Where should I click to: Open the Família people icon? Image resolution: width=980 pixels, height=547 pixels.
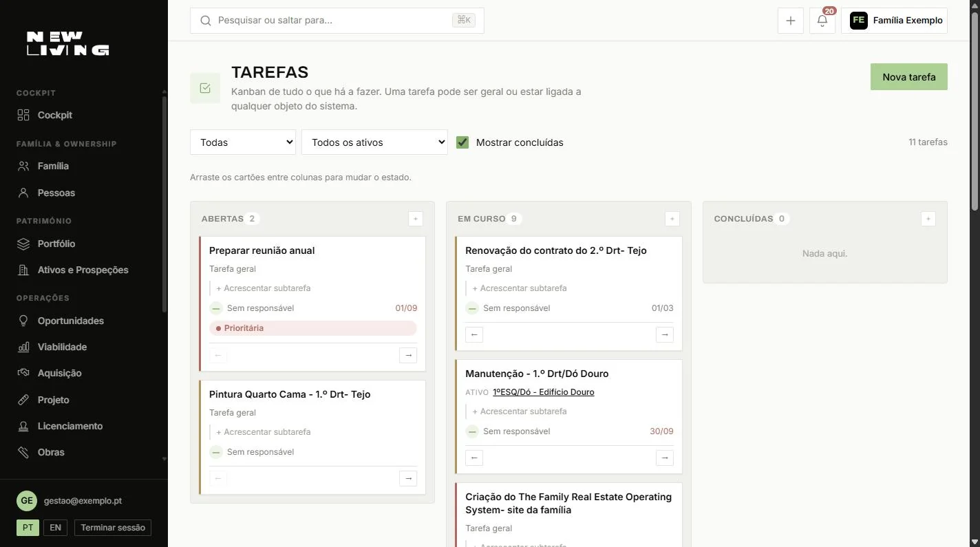click(x=23, y=166)
